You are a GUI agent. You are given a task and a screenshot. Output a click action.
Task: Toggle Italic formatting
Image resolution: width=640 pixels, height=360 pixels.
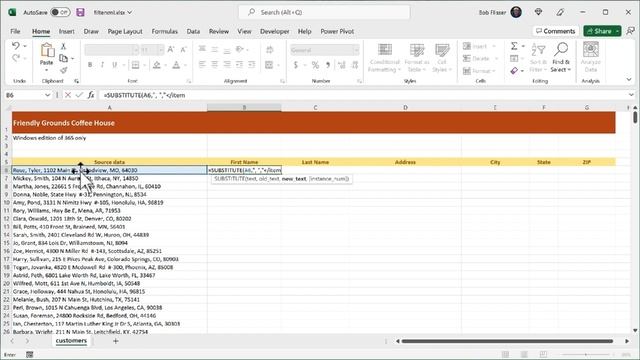[x=102, y=64]
